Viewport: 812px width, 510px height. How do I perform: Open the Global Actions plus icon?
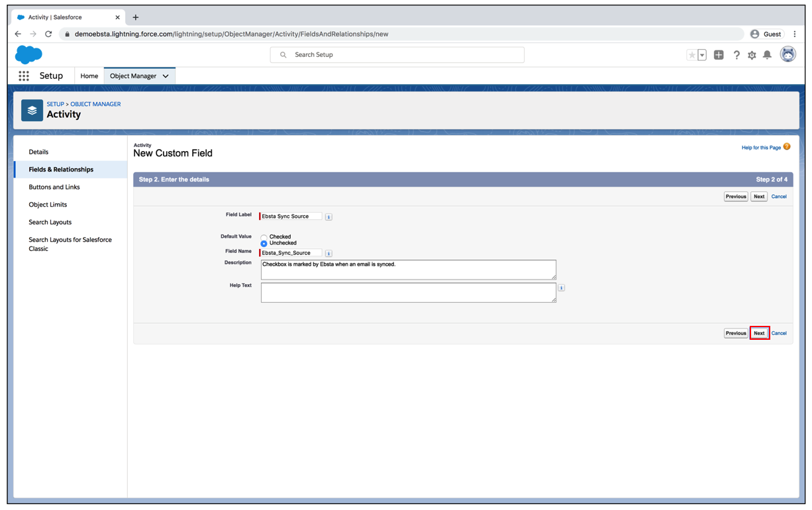[x=719, y=55]
